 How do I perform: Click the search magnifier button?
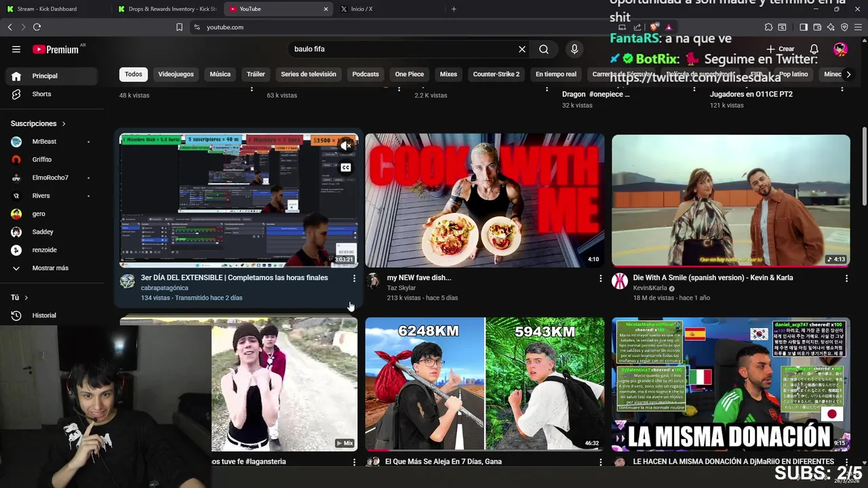(544, 49)
